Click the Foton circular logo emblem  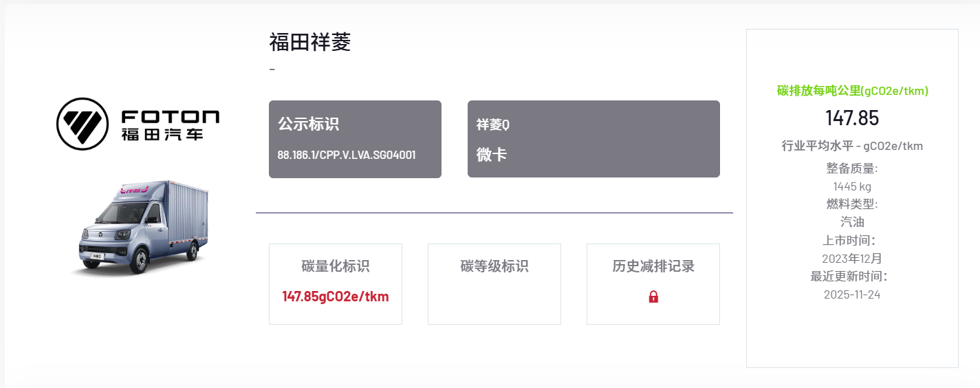tap(82, 124)
